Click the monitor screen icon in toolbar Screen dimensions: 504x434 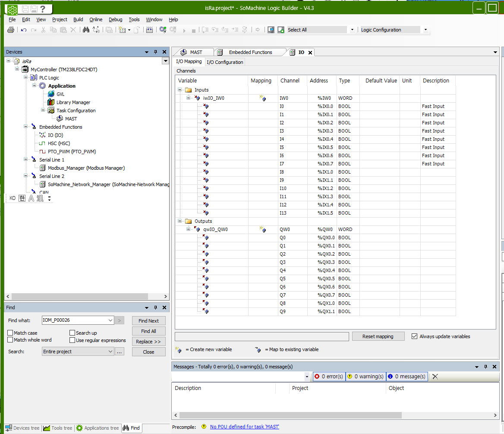click(271, 30)
